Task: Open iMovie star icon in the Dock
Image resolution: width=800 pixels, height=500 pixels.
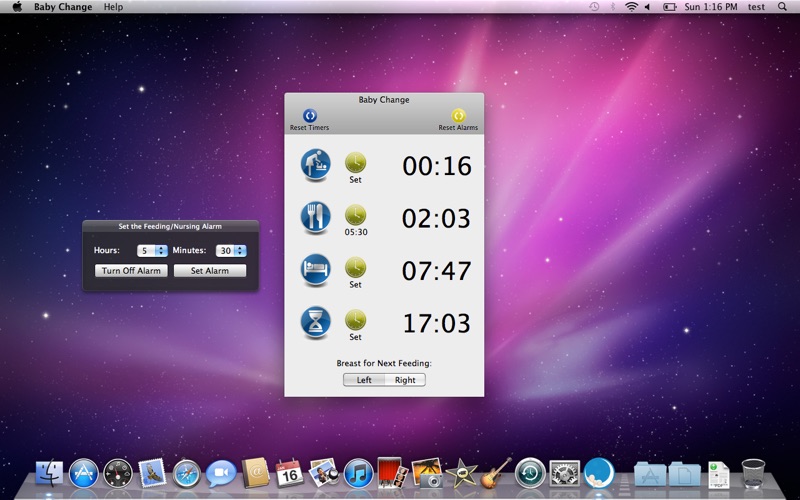Action: [461, 473]
